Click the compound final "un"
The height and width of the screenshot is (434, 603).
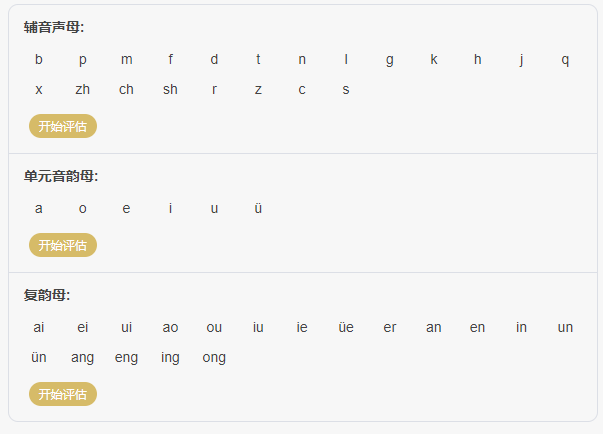pyautogui.click(x=565, y=327)
